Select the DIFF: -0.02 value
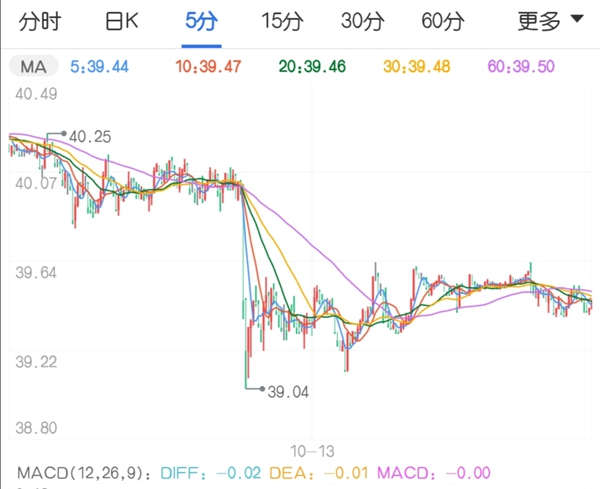Image resolution: width=600 pixels, height=489 pixels. tap(211, 473)
